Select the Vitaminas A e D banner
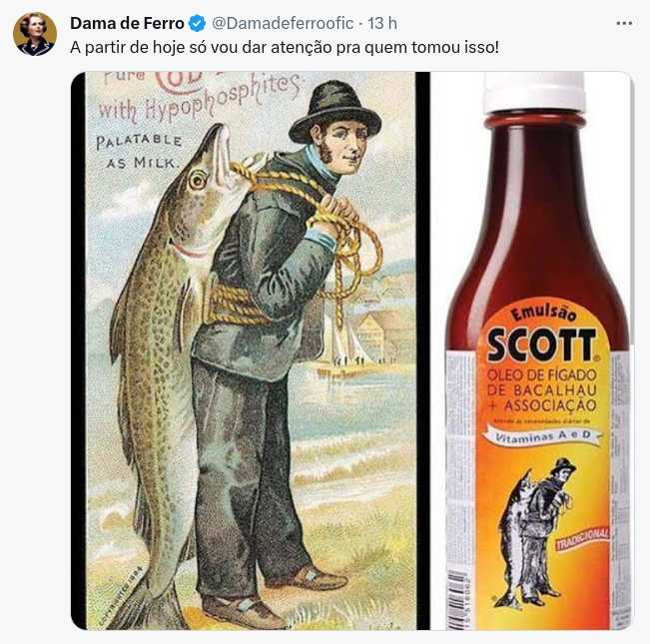The width and height of the screenshot is (650, 644). 544,436
